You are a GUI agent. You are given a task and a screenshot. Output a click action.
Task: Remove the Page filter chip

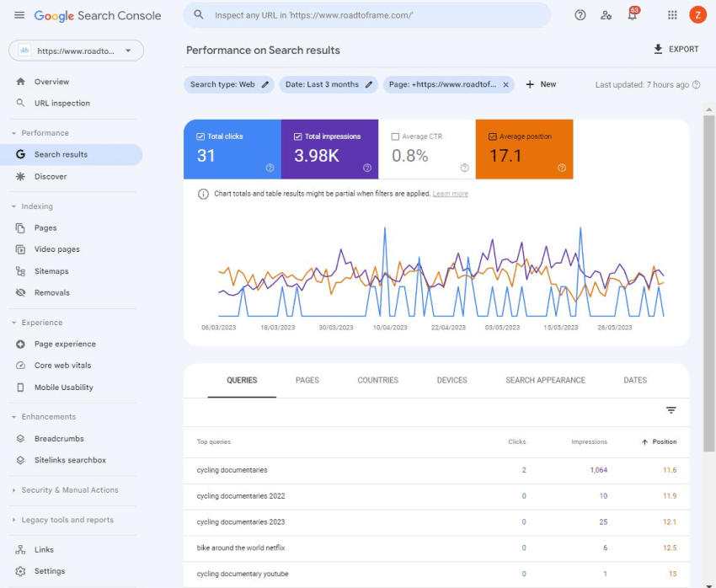[506, 84]
